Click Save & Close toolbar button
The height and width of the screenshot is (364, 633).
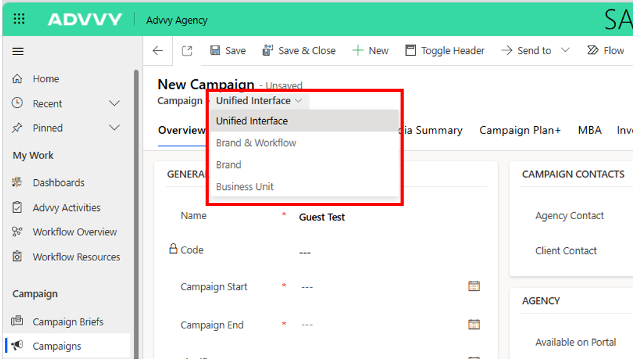[x=299, y=51]
